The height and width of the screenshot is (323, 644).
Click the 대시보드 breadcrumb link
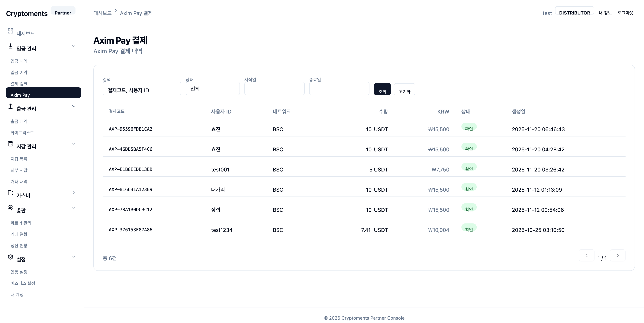[102, 13]
